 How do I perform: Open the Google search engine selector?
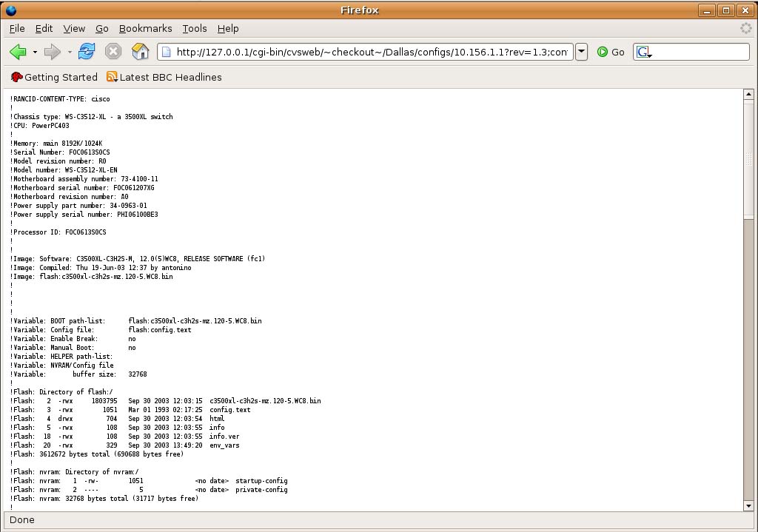(643, 52)
